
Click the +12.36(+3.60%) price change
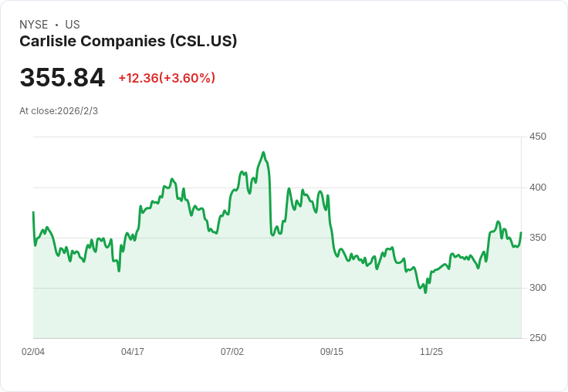(x=167, y=78)
